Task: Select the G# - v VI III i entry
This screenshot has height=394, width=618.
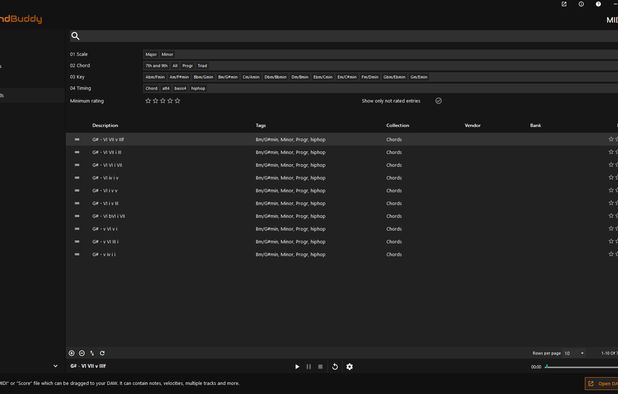Action: click(x=105, y=242)
